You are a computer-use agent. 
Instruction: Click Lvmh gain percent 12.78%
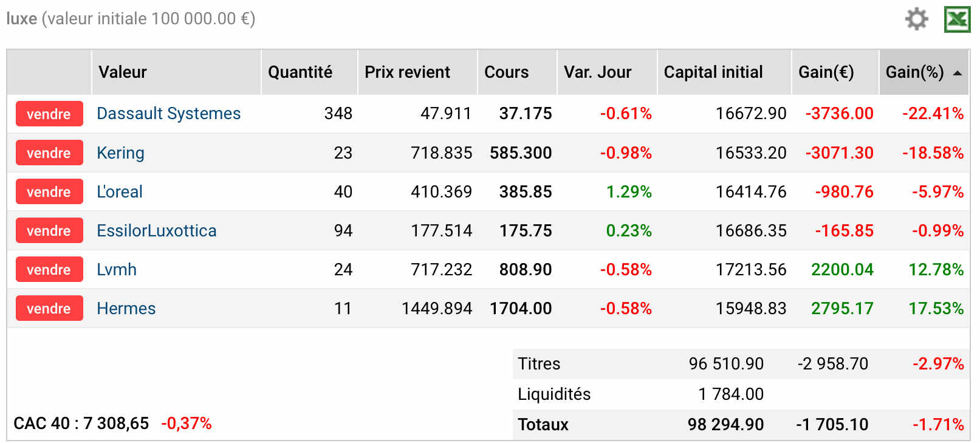(936, 269)
